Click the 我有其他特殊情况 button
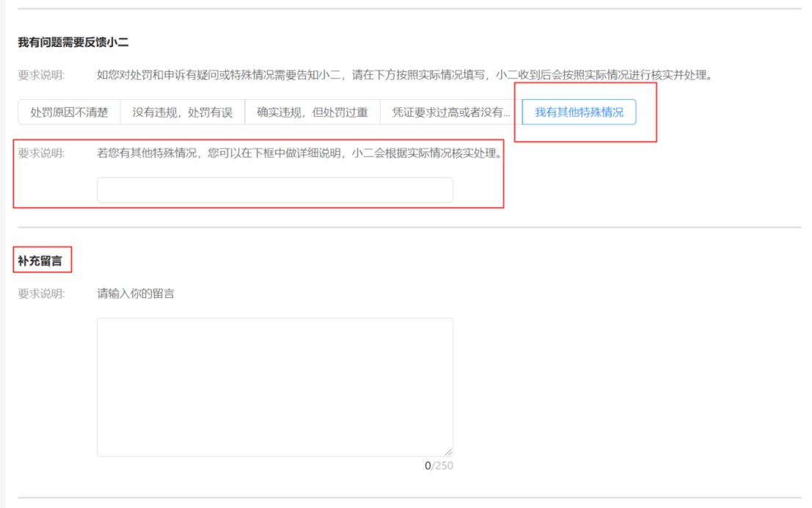Image resolution: width=812 pixels, height=508 pixels. (x=579, y=112)
